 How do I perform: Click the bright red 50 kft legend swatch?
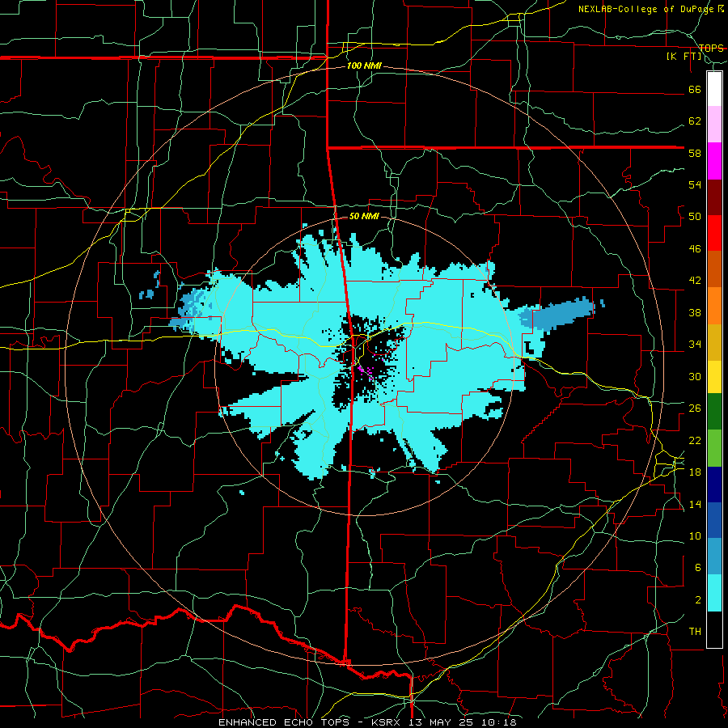[x=714, y=233]
